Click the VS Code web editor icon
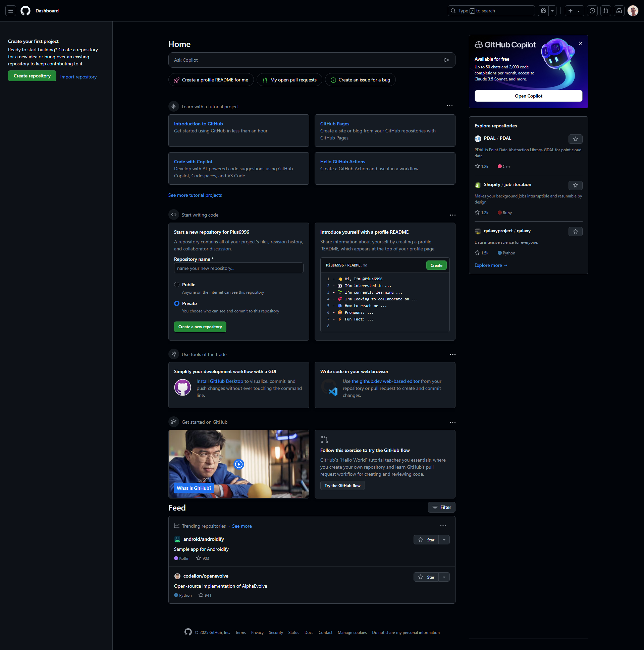 (329, 388)
